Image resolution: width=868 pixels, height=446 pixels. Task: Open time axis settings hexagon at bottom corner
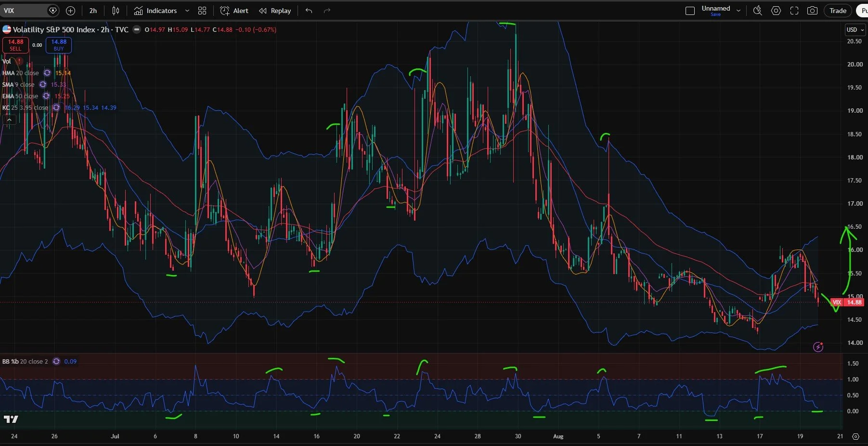855,436
